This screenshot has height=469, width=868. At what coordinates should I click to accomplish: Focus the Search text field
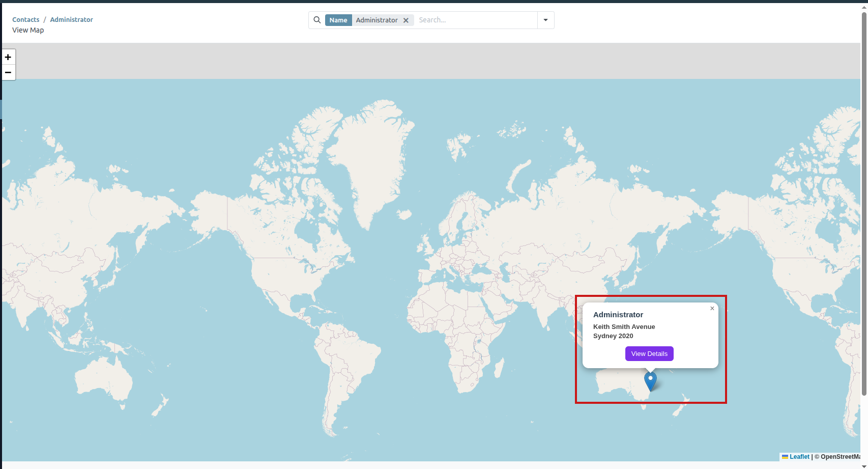tap(476, 20)
